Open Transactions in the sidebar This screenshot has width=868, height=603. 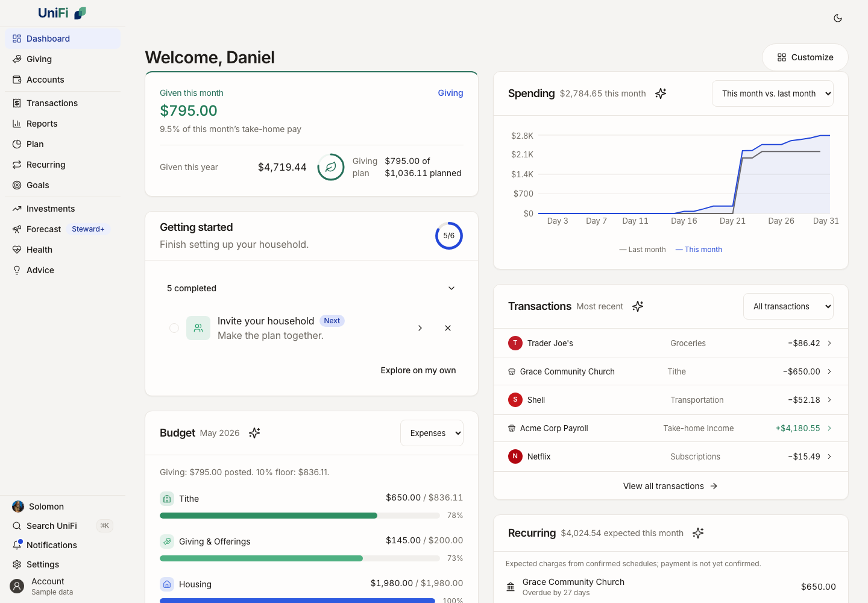point(63,103)
